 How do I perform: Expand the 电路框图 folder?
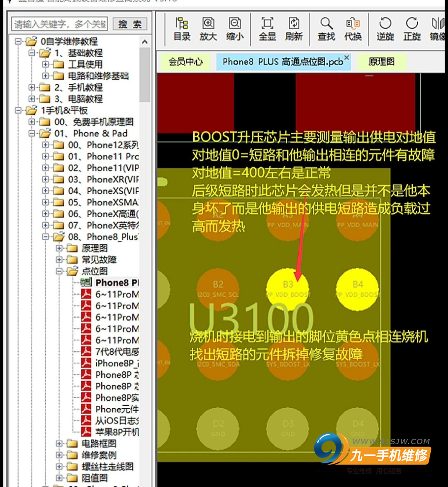[x=59, y=443]
